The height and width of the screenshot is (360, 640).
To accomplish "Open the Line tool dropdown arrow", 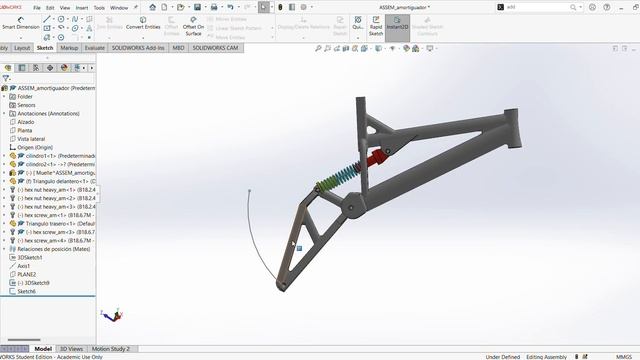I will click(x=53, y=19).
